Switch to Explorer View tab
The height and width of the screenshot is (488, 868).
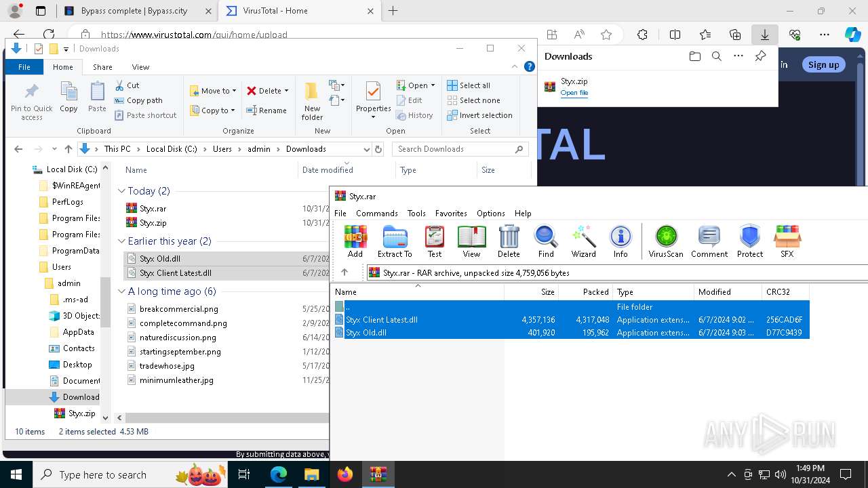(x=140, y=67)
